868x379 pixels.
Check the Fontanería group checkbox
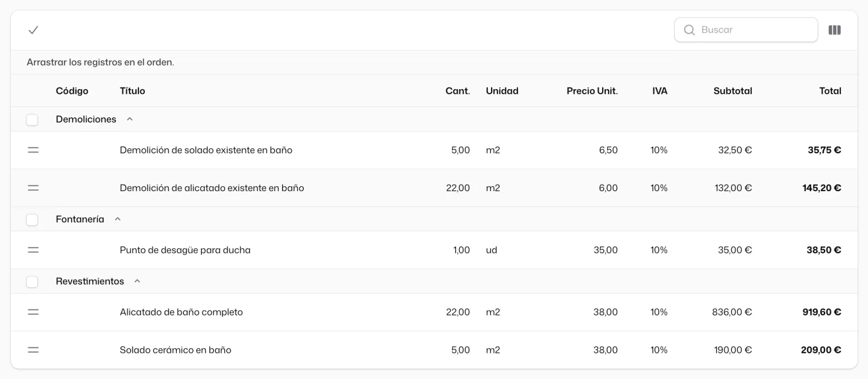point(32,219)
